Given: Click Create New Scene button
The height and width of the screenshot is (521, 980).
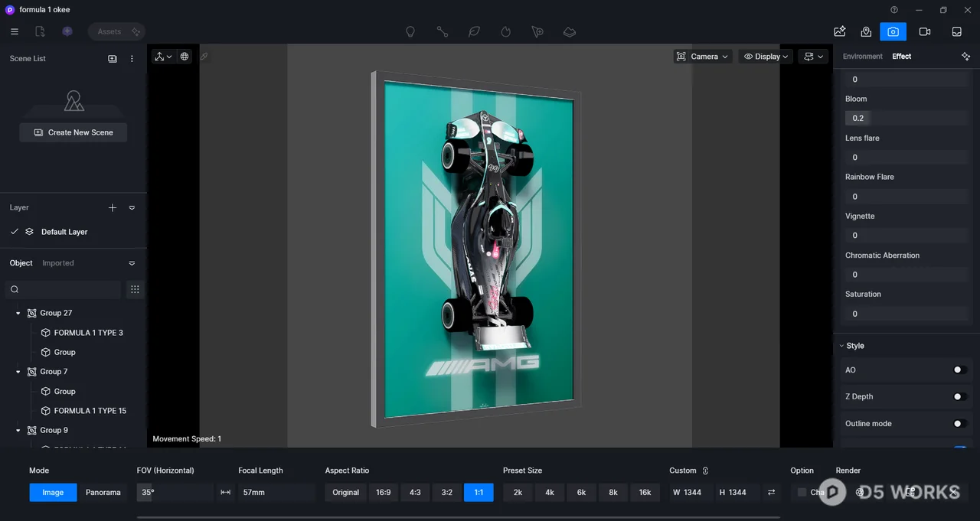Looking at the screenshot, I should (73, 132).
